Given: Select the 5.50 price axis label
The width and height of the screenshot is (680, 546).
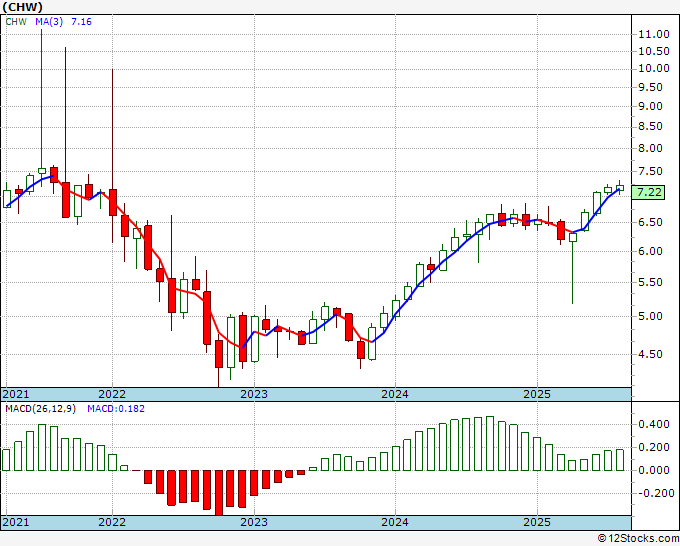Looking at the screenshot, I should point(651,282).
